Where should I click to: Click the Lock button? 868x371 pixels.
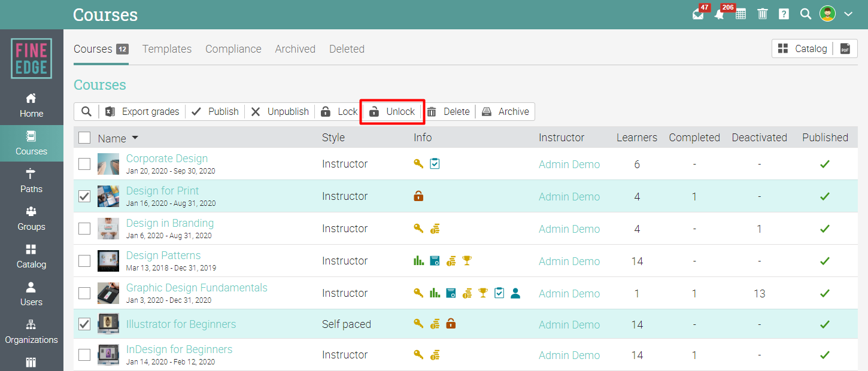point(339,111)
